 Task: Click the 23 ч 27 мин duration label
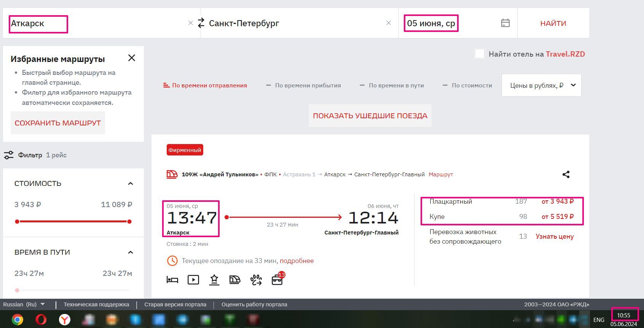point(282,225)
